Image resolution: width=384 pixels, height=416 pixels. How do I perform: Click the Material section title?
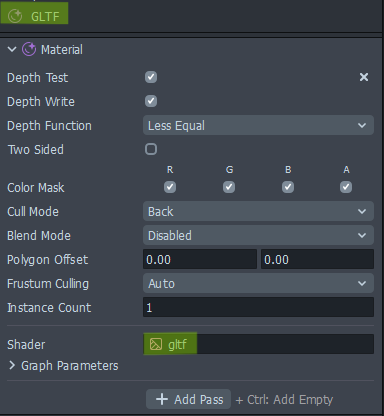(x=62, y=50)
